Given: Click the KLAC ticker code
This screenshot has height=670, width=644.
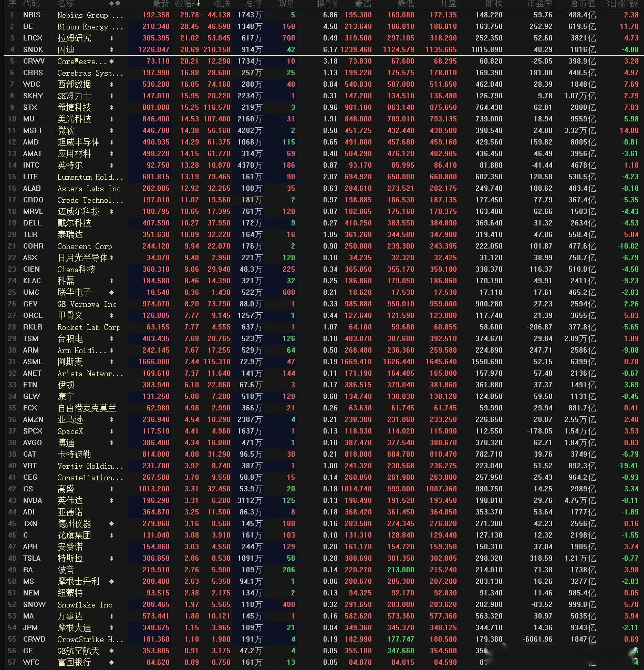Looking at the screenshot, I should tap(32, 281).
